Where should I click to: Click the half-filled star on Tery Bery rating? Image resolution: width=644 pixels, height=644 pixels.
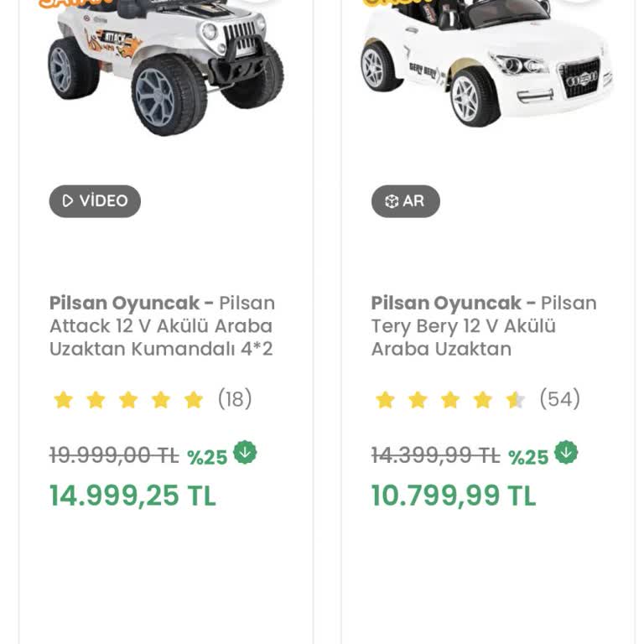point(515,400)
